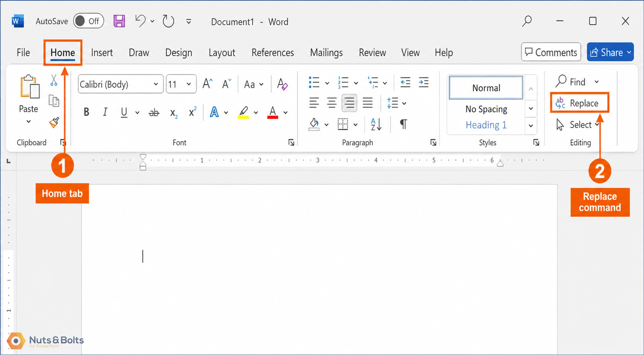Click the Line and Paragraph Spacing icon
This screenshot has height=355, width=644.
pos(392,103)
